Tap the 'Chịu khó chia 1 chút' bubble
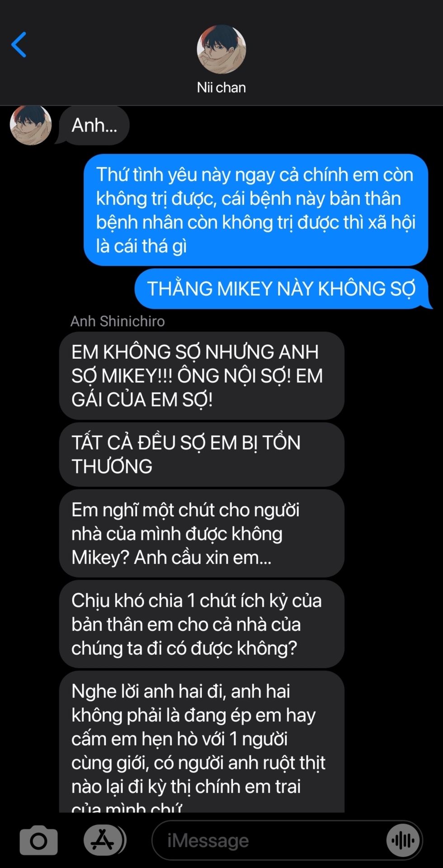This screenshot has width=443, height=868. pos(202,624)
